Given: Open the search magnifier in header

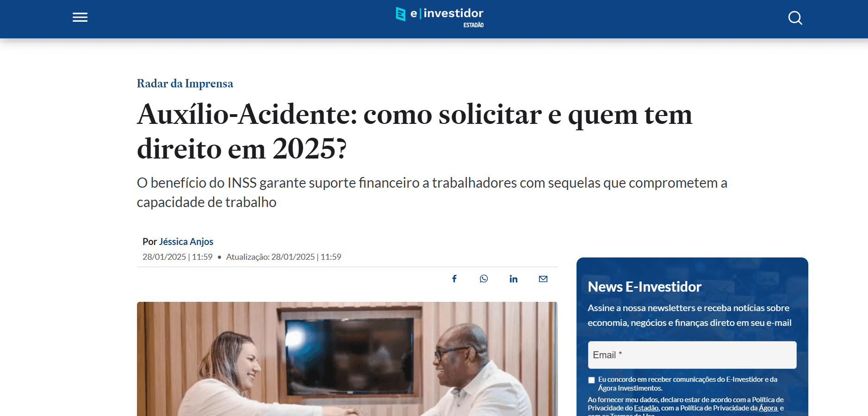Looking at the screenshot, I should [x=795, y=18].
